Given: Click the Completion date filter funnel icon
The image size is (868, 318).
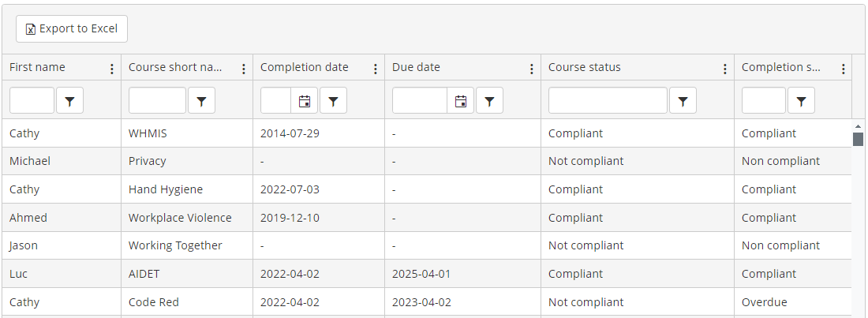Looking at the screenshot, I should tap(333, 101).
